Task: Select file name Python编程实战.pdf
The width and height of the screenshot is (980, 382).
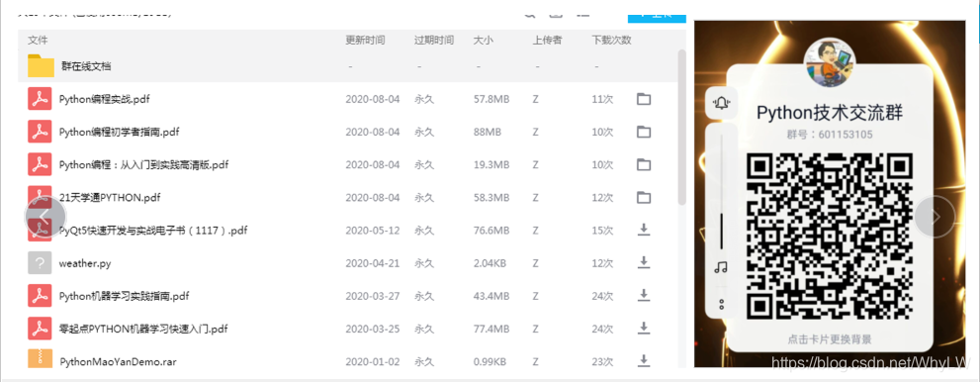Action: coord(105,99)
